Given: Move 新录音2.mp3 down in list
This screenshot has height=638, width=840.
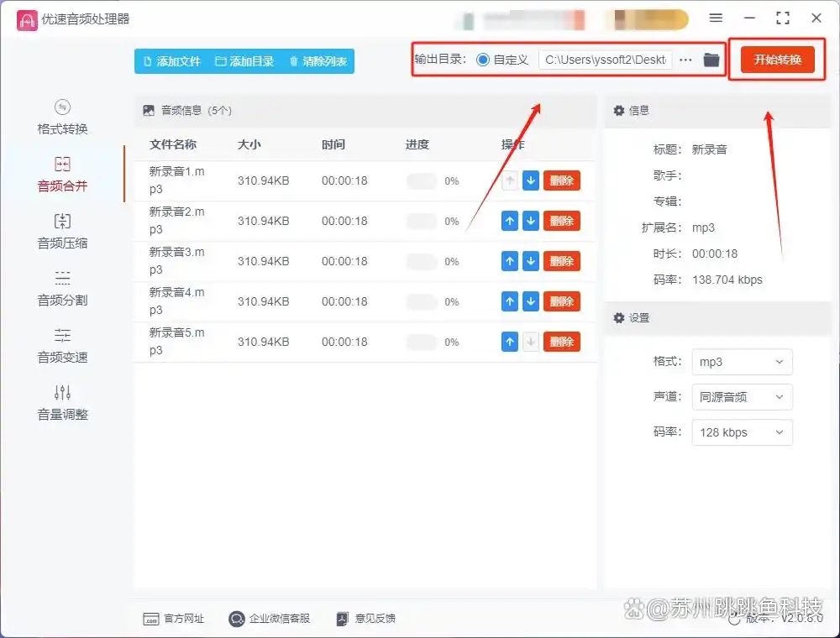Looking at the screenshot, I should click(530, 221).
